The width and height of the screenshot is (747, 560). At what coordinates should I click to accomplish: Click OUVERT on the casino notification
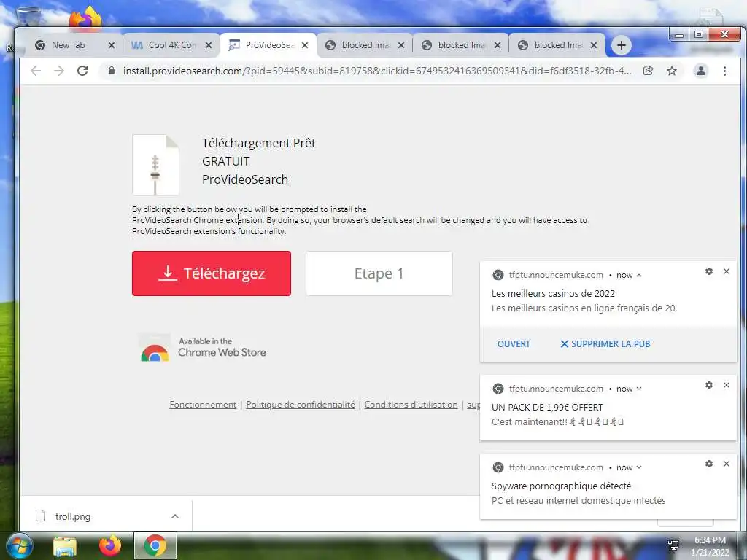coord(514,344)
